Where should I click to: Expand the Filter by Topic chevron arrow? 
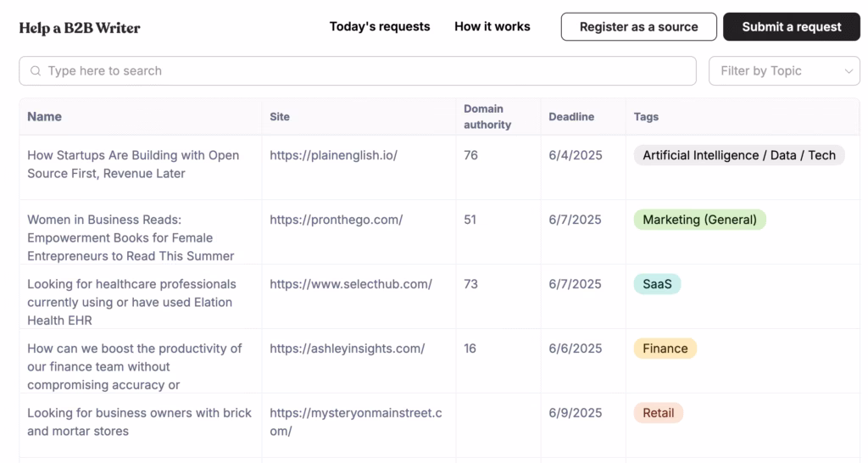click(x=849, y=71)
